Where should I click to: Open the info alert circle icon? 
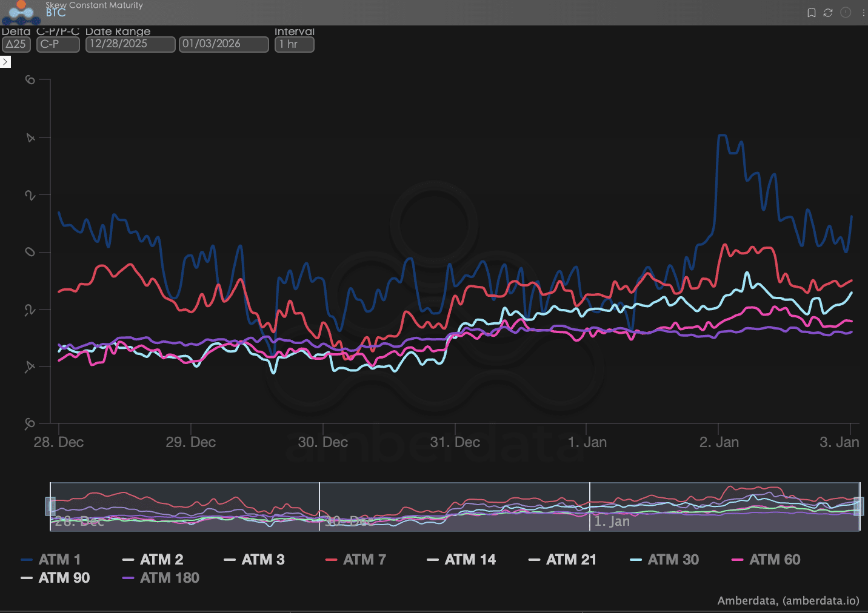(x=846, y=13)
